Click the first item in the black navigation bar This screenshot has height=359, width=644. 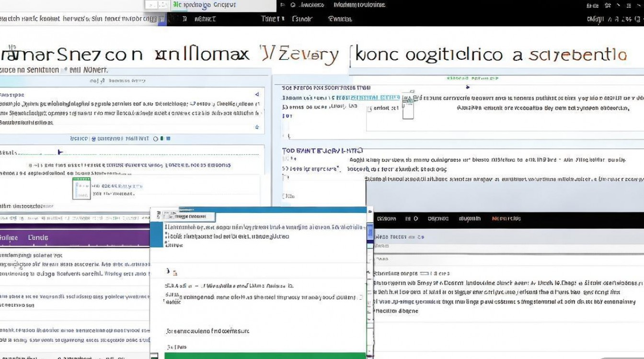386,219
